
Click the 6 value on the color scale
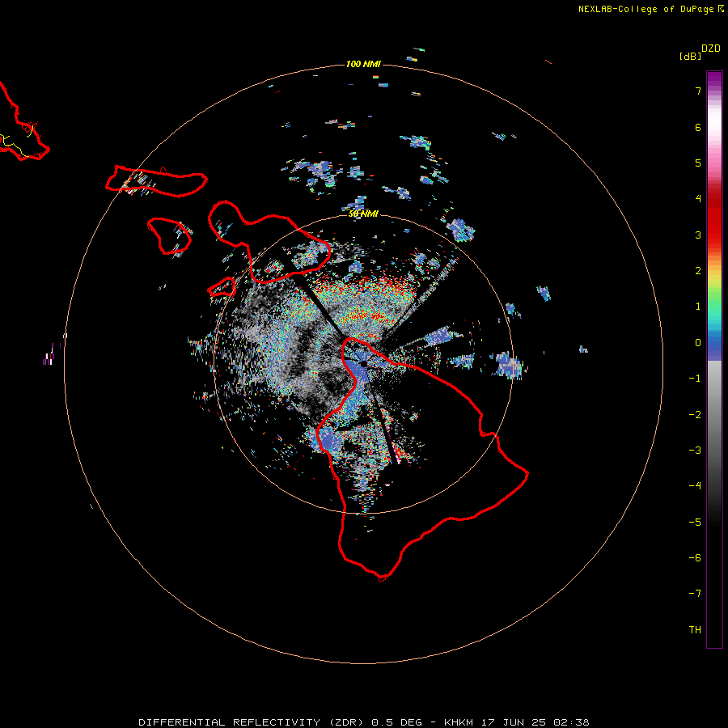[x=698, y=127]
